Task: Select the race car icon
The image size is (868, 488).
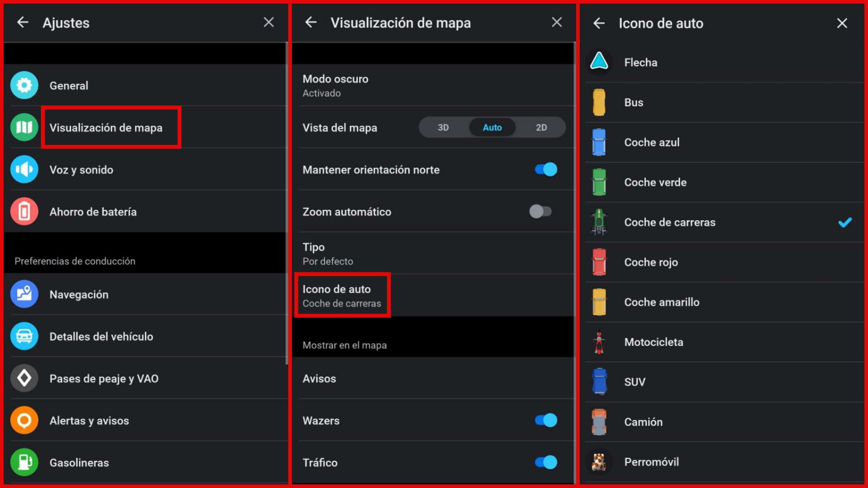Action: tap(599, 222)
